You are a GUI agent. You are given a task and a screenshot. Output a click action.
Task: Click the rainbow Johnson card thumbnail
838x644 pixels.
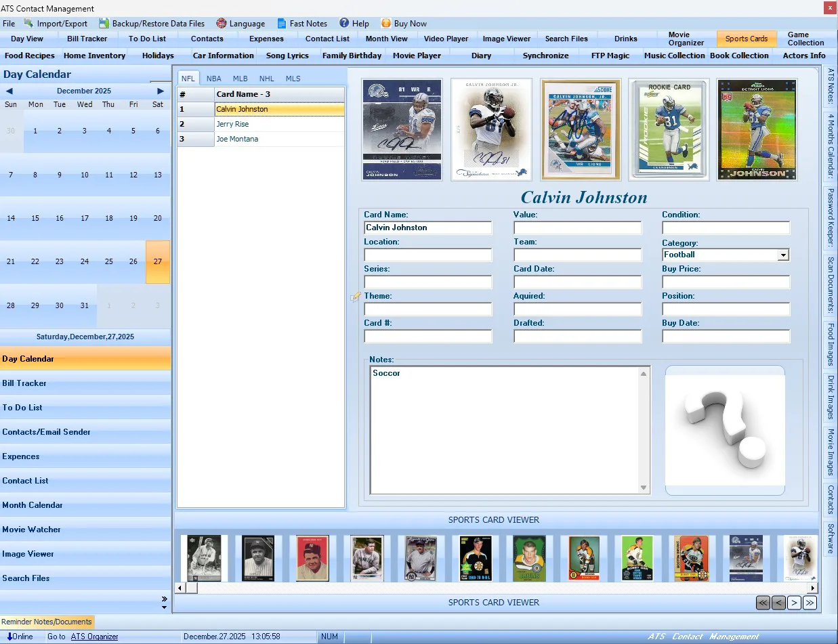757,129
